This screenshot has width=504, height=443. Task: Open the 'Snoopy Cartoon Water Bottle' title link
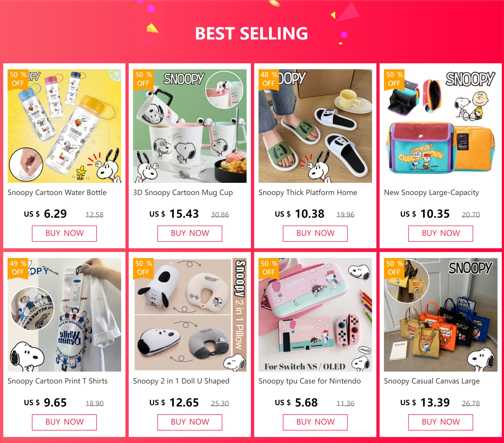coord(57,193)
